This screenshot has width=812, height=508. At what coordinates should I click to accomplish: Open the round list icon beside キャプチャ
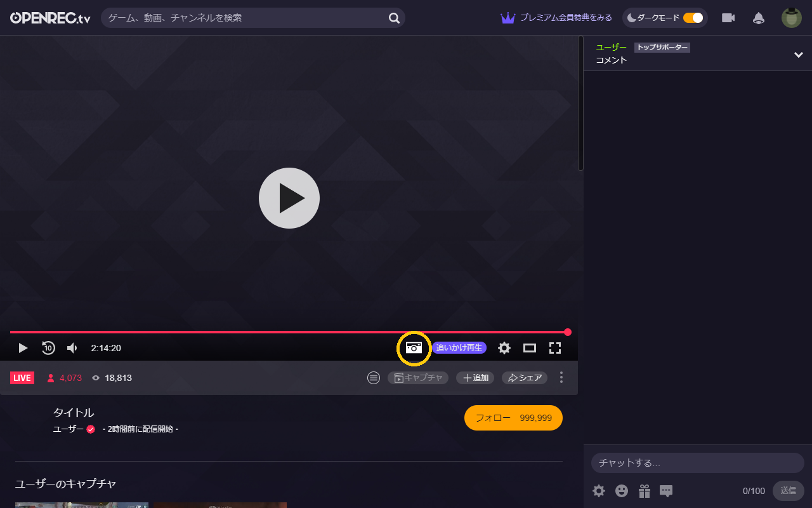tap(374, 378)
